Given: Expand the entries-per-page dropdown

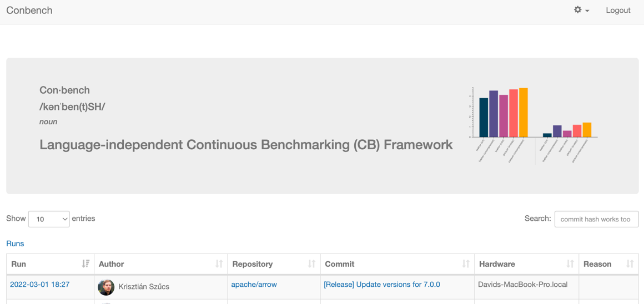Looking at the screenshot, I should click(49, 219).
